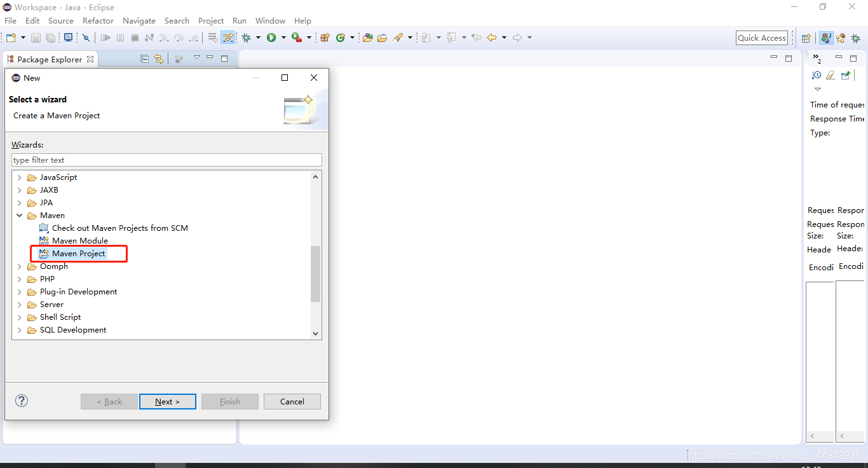This screenshot has height=468, width=868.
Task: Click the Disconnect debug icon
Action: [149, 38]
